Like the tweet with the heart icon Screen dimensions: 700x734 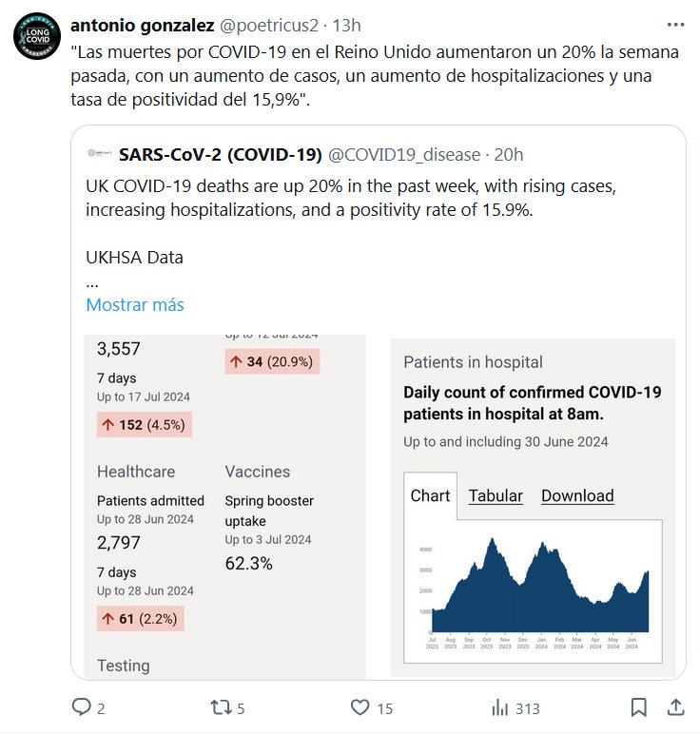tap(360, 707)
